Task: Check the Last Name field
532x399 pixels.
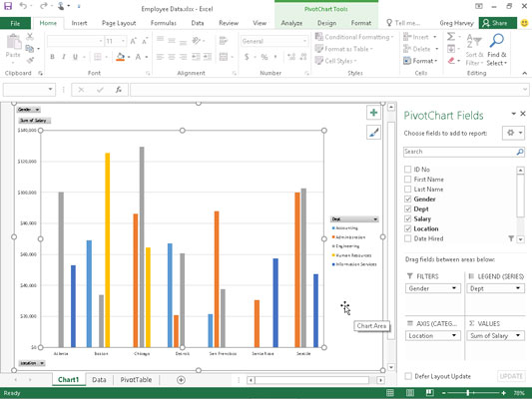Action: click(x=408, y=189)
